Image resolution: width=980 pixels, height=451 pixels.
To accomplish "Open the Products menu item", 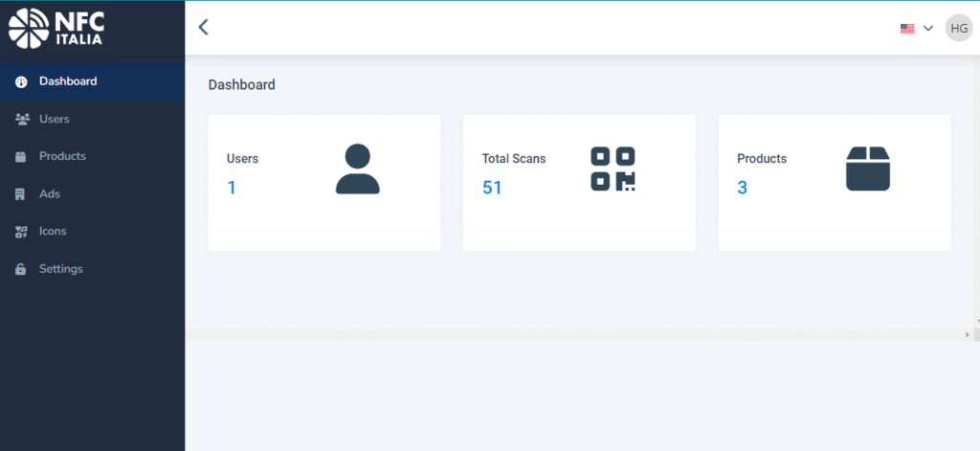I will click(x=62, y=156).
